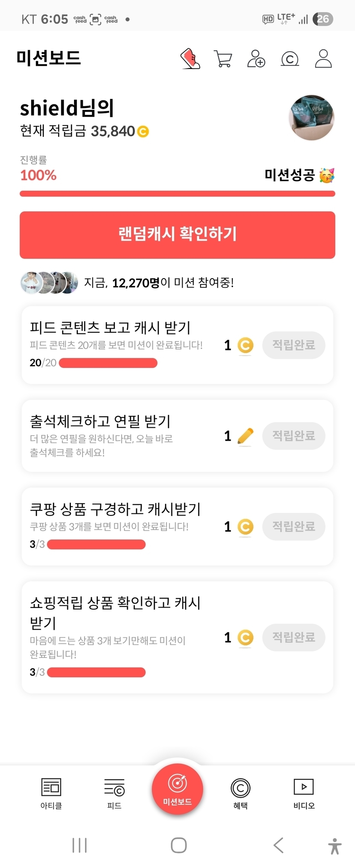The width and height of the screenshot is (355, 868).
Task: Tap the mission progress bar at 100%
Action: [x=177, y=194]
